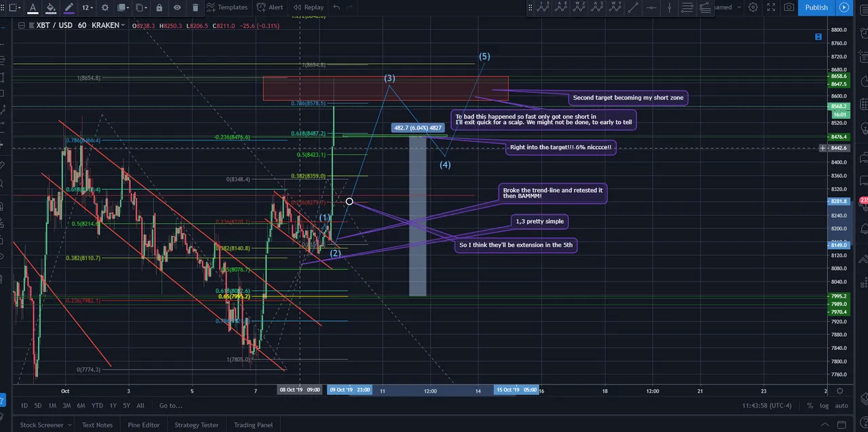Select the Fib retracement tool

(x=687, y=7)
